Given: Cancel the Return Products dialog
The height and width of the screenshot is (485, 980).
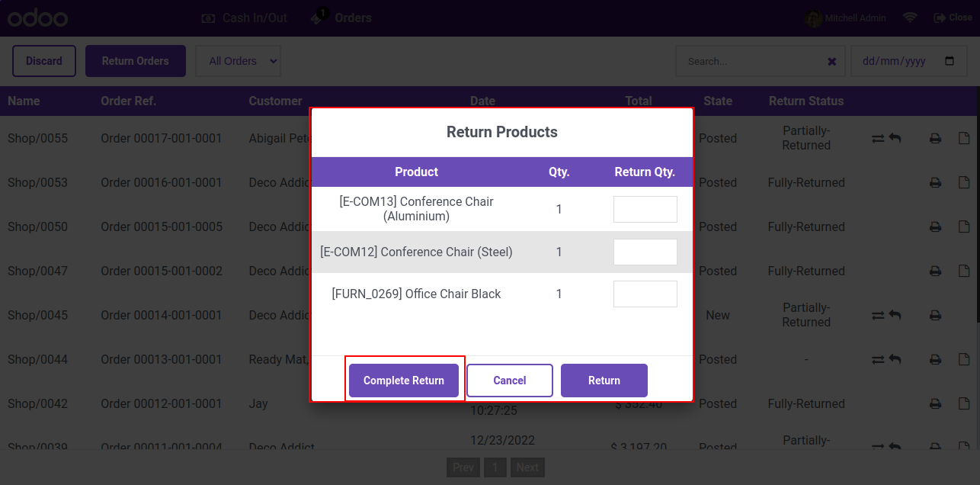Looking at the screenshot, I should pos(510,381).
